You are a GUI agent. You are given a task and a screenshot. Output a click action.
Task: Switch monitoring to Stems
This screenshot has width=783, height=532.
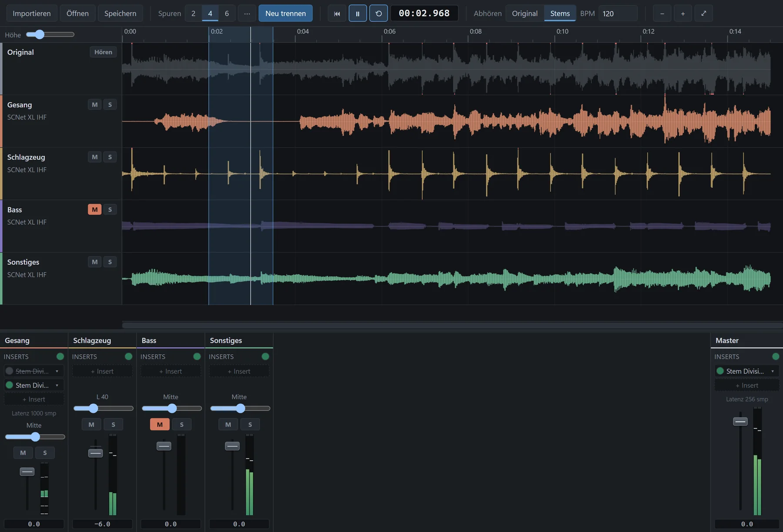click(560, 13)
